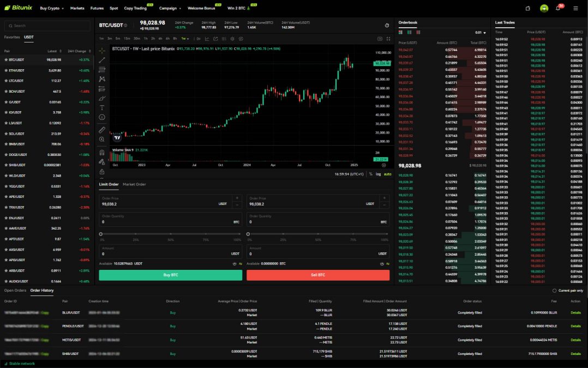Expand the Buy Crypto dropdown

(52, 8)
